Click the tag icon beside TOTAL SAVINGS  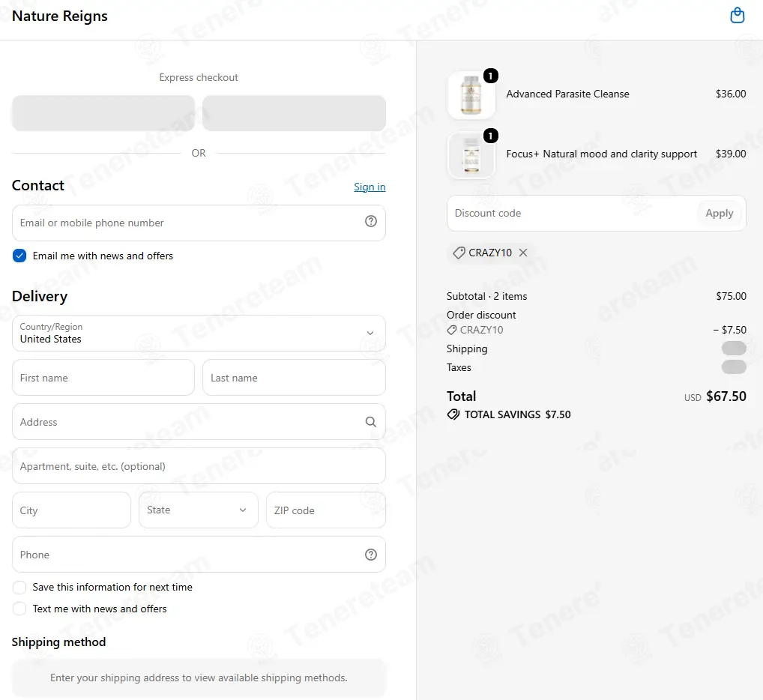pos(453,414)
